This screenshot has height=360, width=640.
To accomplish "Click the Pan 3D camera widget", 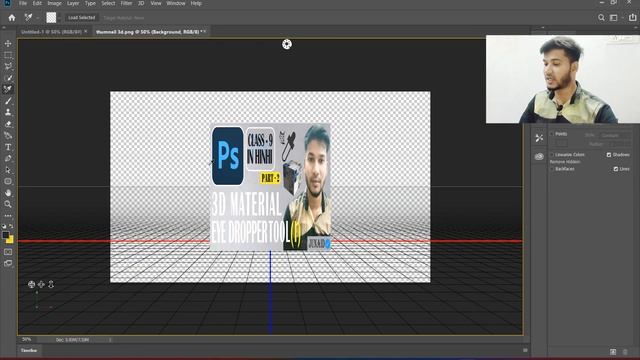I will point(41,284).
